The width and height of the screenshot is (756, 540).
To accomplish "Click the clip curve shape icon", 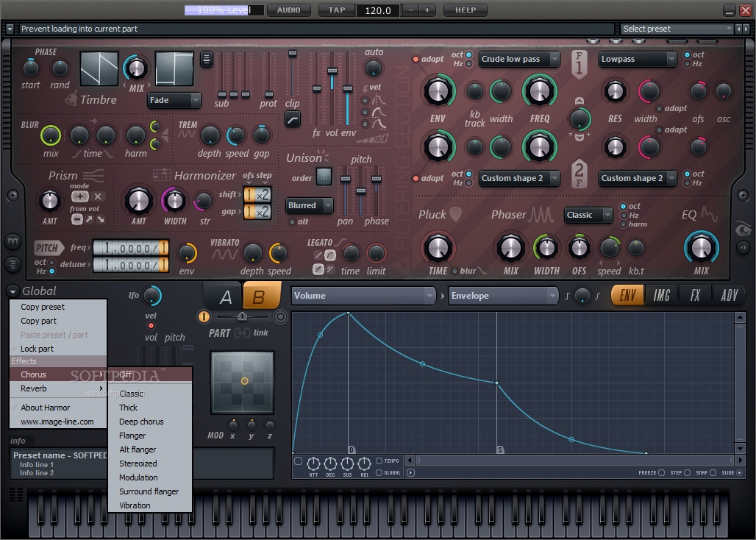I will (x=293, y=119).
